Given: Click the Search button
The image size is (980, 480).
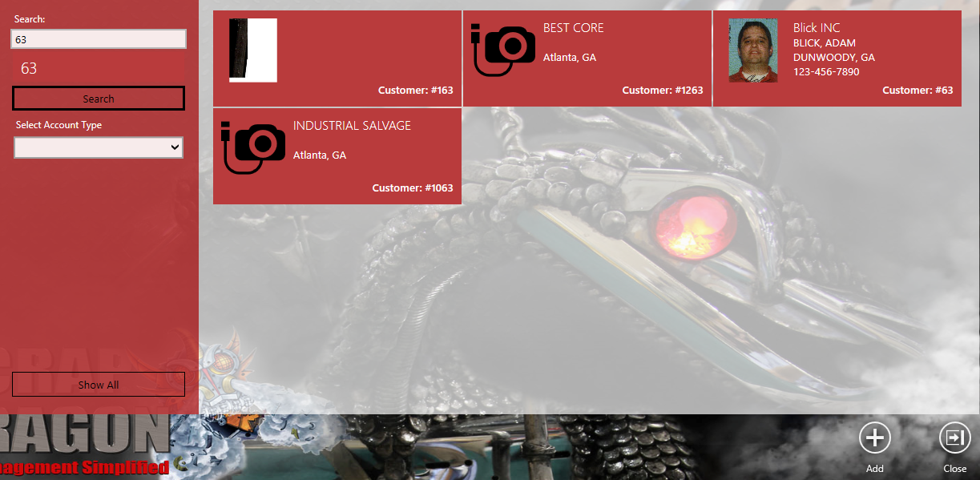Looking at the screenshot, I should [x=99, y=99].
